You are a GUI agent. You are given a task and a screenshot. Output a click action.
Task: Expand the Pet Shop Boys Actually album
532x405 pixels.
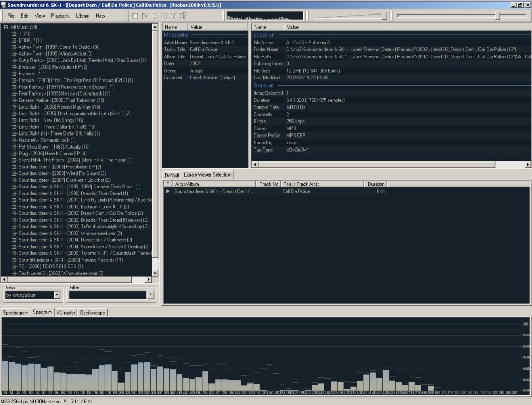[x=14, y=147]
